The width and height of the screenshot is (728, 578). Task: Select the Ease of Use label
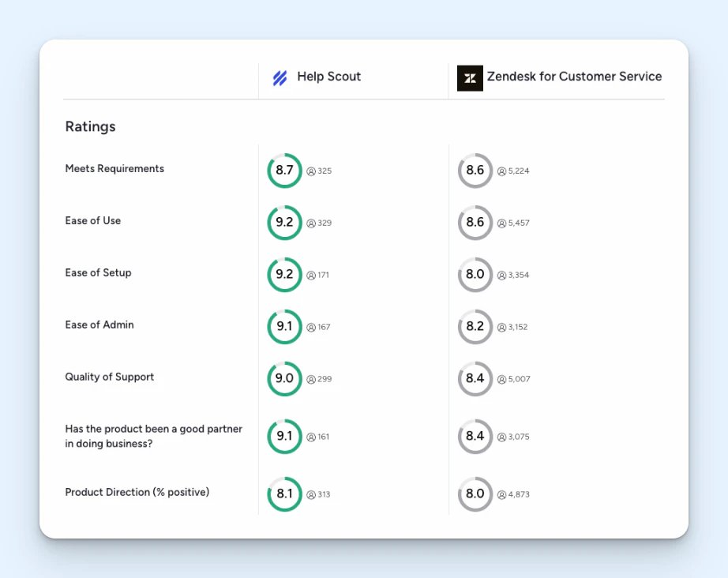(x=93, y=220)
